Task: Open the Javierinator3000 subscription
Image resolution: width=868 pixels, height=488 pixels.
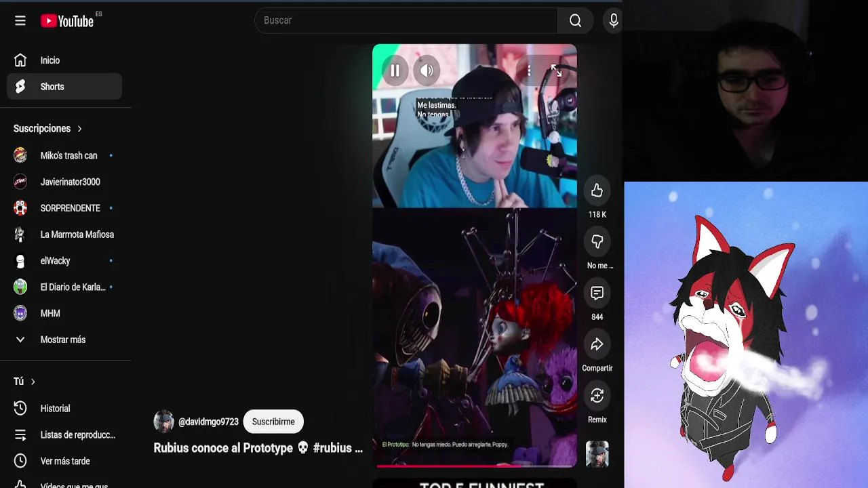Action: pyautogui.click(x=64, y=182)
